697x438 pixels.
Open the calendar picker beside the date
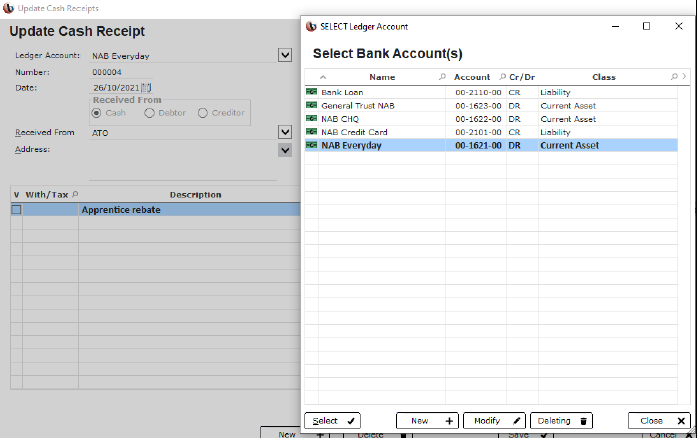point(146,88)
